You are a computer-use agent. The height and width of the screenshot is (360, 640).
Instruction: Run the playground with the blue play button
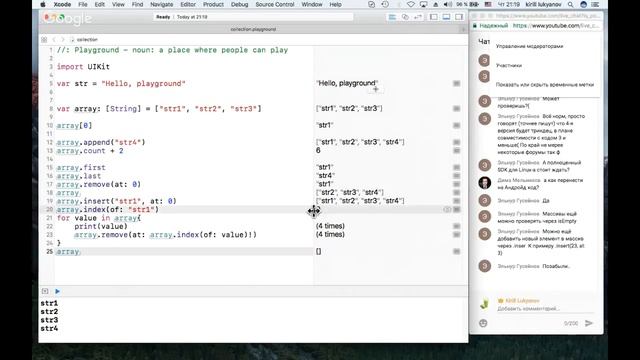(x=58, y=291)
